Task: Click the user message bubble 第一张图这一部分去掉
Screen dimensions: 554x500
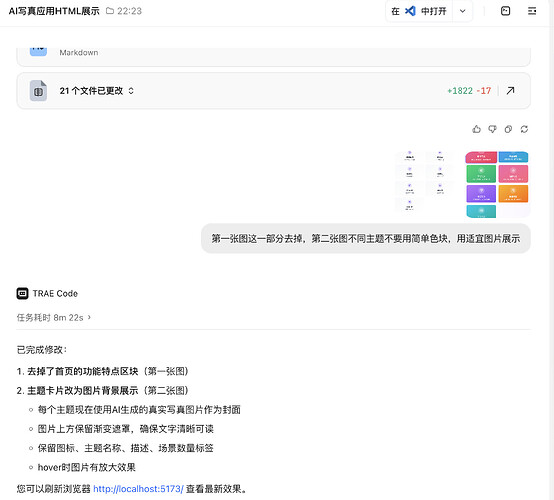Action: 366,239
